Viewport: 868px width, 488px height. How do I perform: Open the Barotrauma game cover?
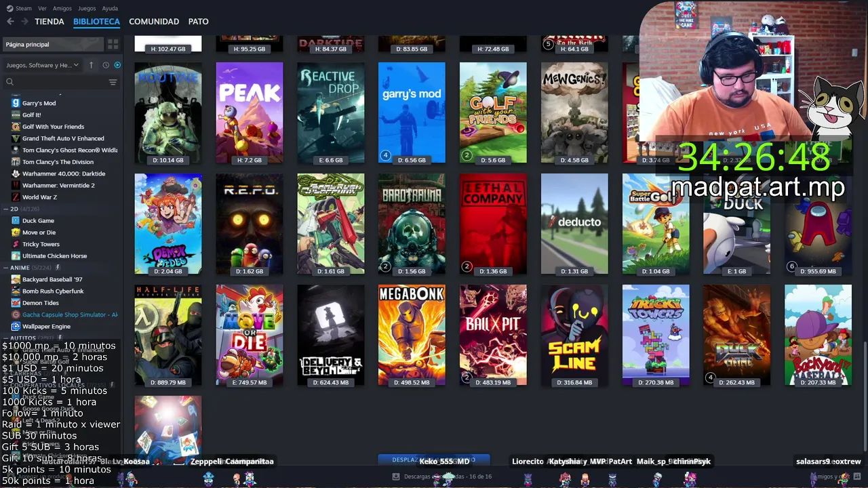tap(412, 224)
